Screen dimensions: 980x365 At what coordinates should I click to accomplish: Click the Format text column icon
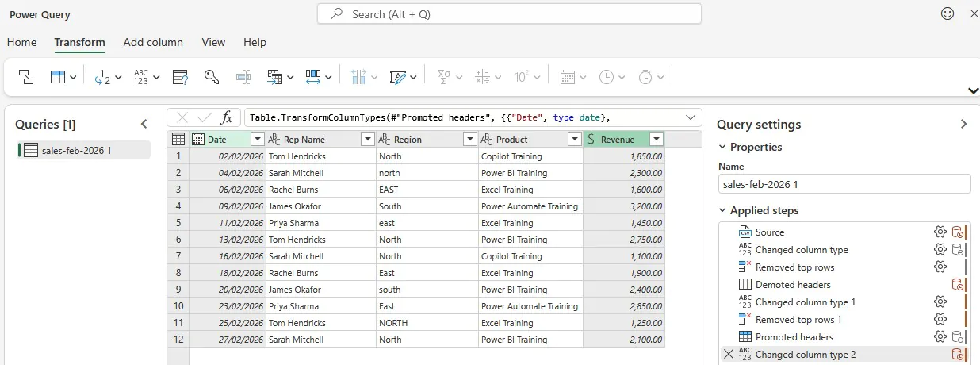[398, 77]
